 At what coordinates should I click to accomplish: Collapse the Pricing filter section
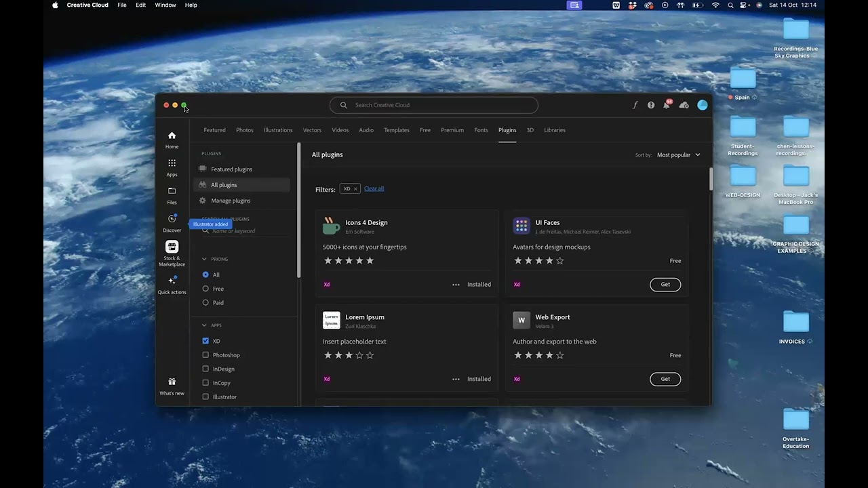(204, 259)
